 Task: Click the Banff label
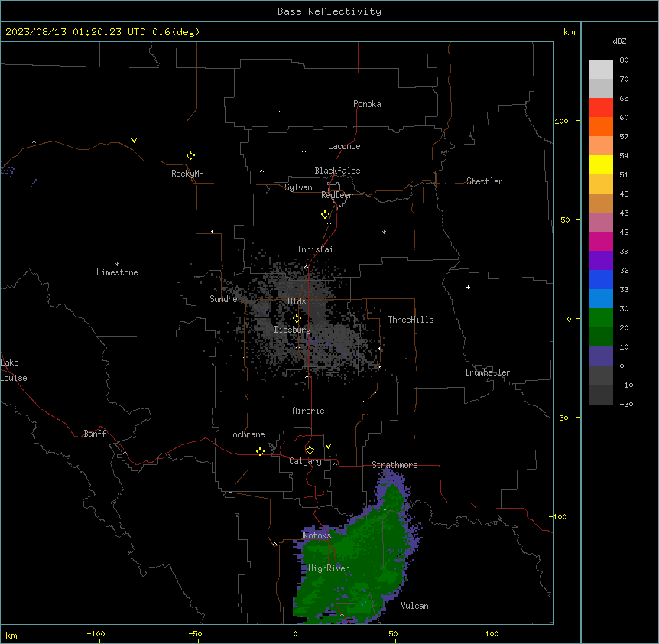[x=95, y=434]
